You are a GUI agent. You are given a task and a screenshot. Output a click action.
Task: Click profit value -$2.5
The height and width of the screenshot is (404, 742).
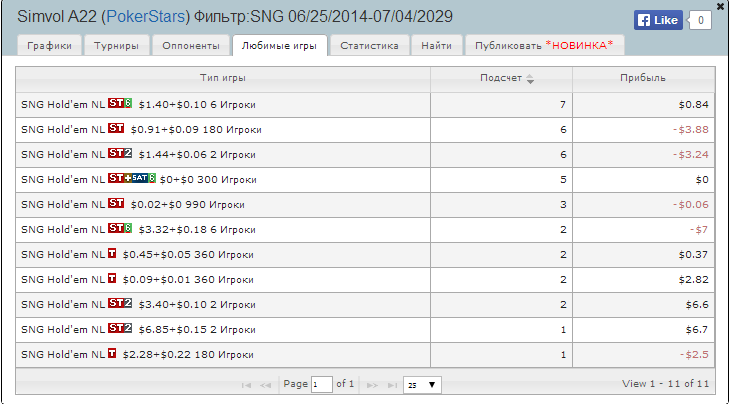[694, 355]
